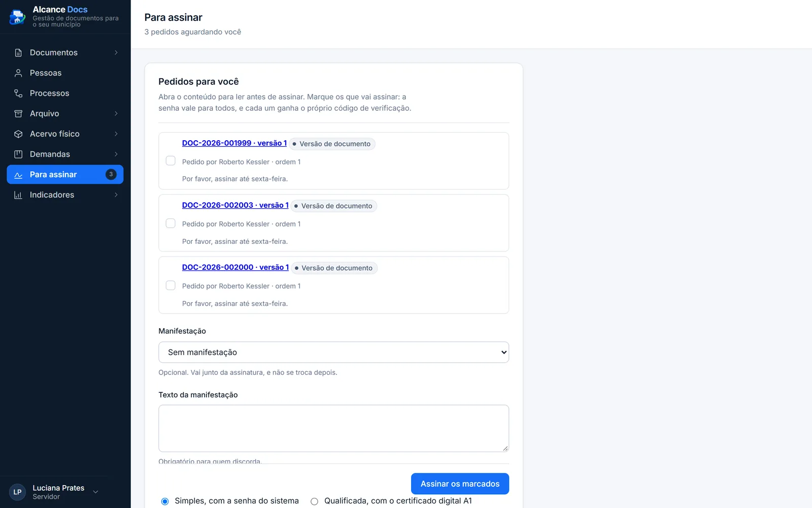Image resolution: width=812 pixels, height=508 pixels.
Task: Click the Texto da manifestação text area
Action: pos(333,428)
